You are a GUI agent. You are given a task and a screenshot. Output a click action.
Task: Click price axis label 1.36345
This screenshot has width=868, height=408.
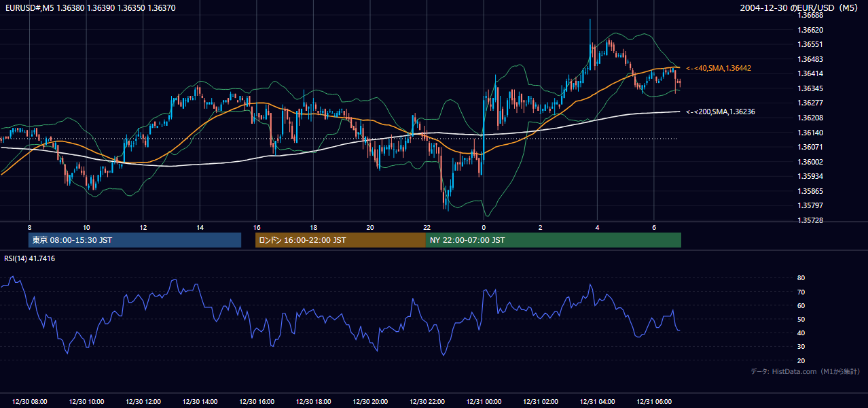pyautogui.click(x=810, y=88)
